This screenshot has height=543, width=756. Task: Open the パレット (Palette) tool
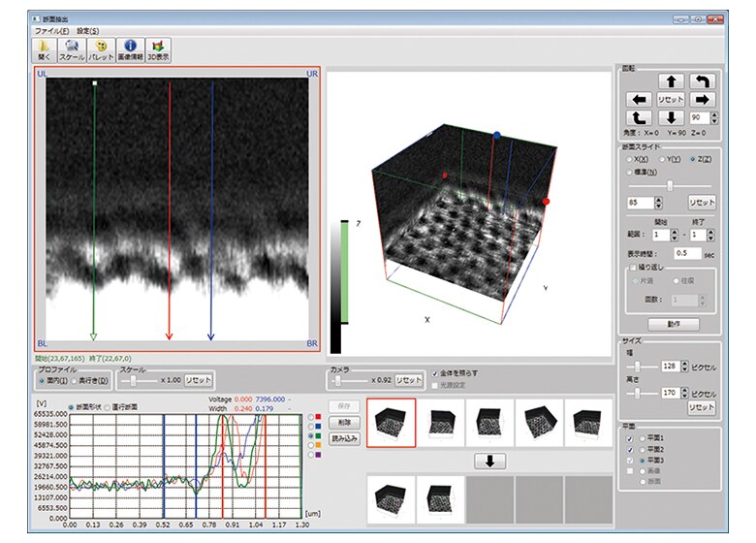[100, 49]
